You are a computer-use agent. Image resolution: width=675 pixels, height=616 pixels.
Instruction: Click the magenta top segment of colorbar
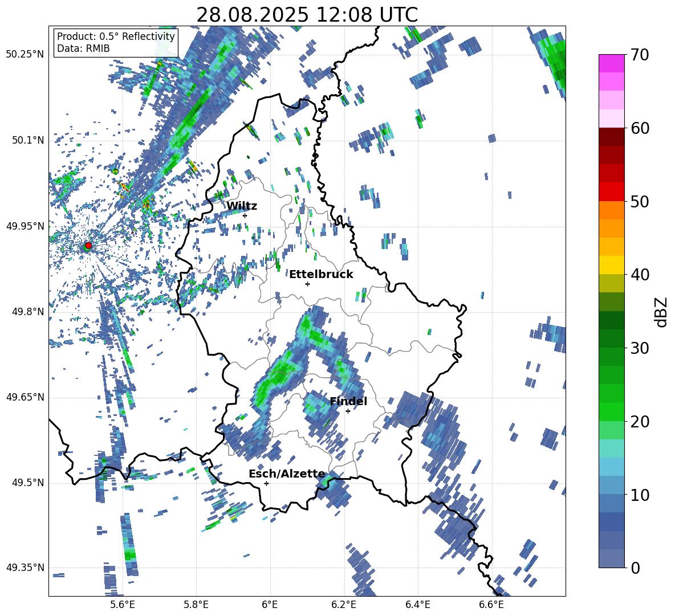pyautogui.click(x=611, y=63)
